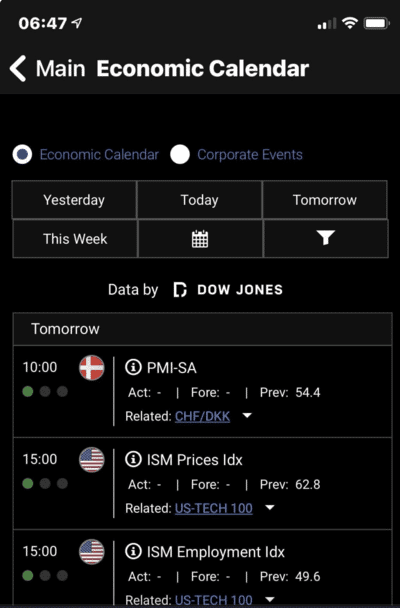The image size is (400, 608).
Task: Switch to the Yesterday tab
Action: click(74, 200)
